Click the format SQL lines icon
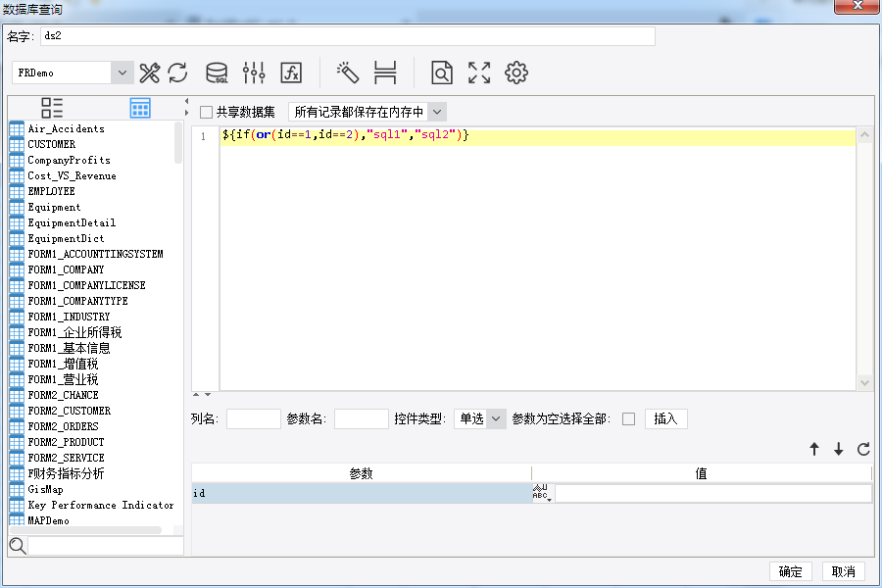This screenshot has height=588, width=882. point(385,73)
